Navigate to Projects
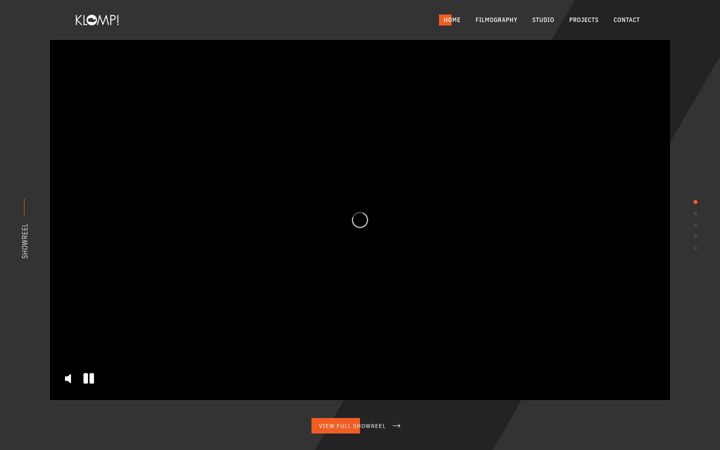This screenshot has width=720, height=450. pos(584,20)
